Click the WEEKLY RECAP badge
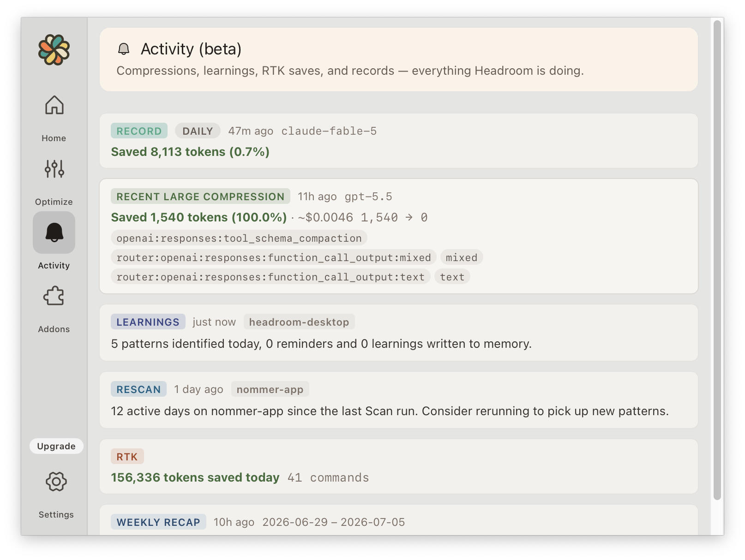The width and height of the screenshot is (745, 560). pos(158,522)
